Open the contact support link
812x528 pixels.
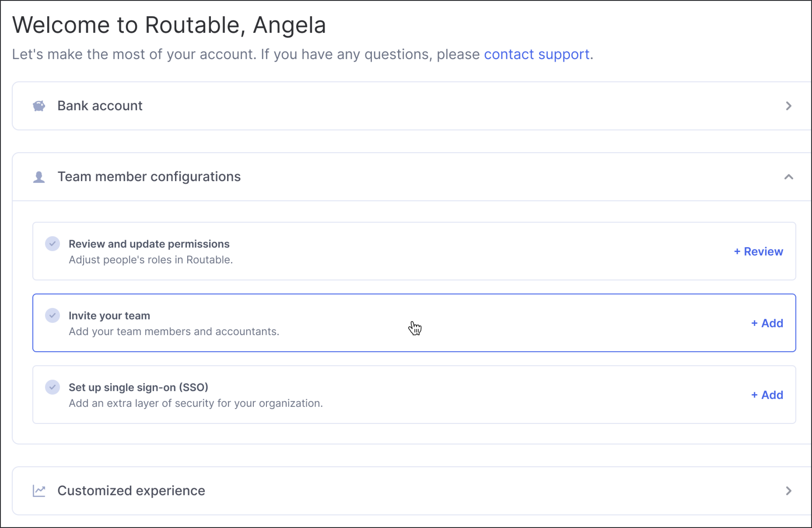[x=537, y=54]
